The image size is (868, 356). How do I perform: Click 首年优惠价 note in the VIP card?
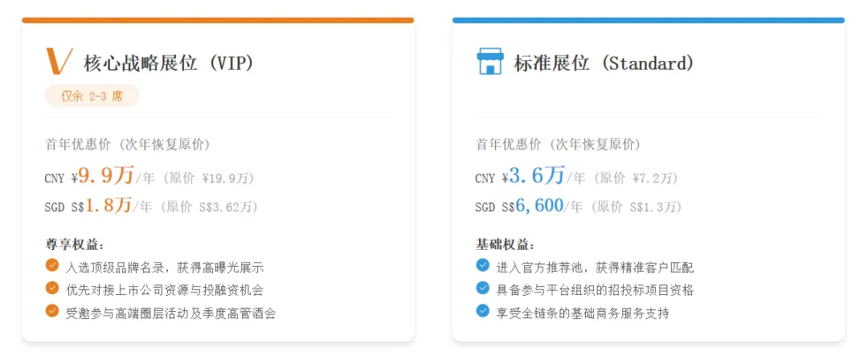point(128,145)
